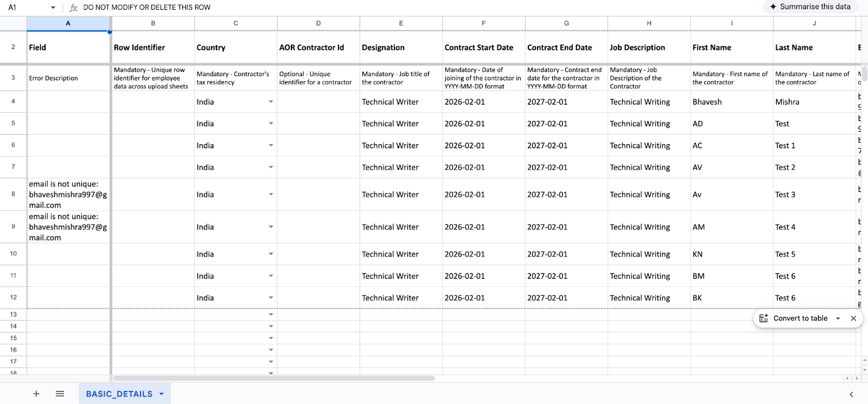Click Summarise this data button
The width and height of the screenshot is (868, 404).
point(814,7)
